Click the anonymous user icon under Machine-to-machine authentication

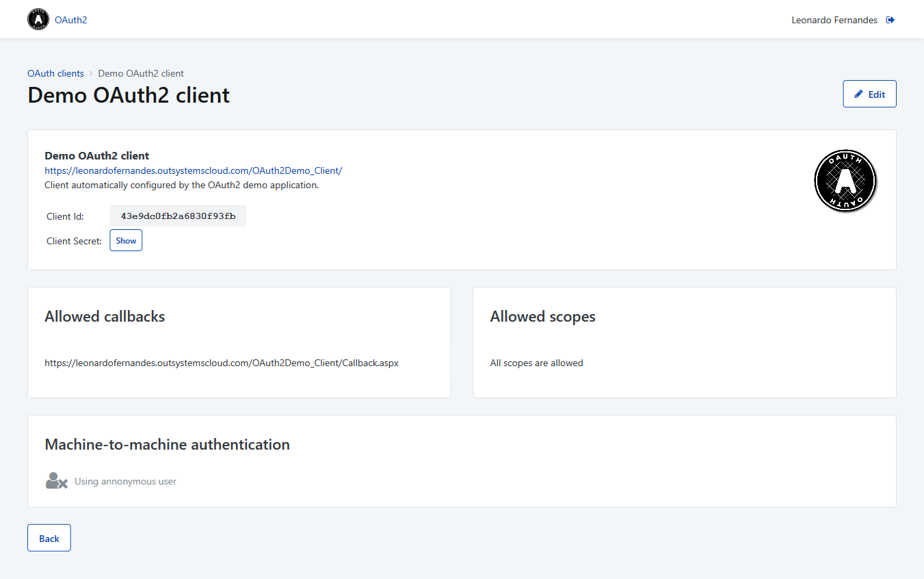click(56, 480)
